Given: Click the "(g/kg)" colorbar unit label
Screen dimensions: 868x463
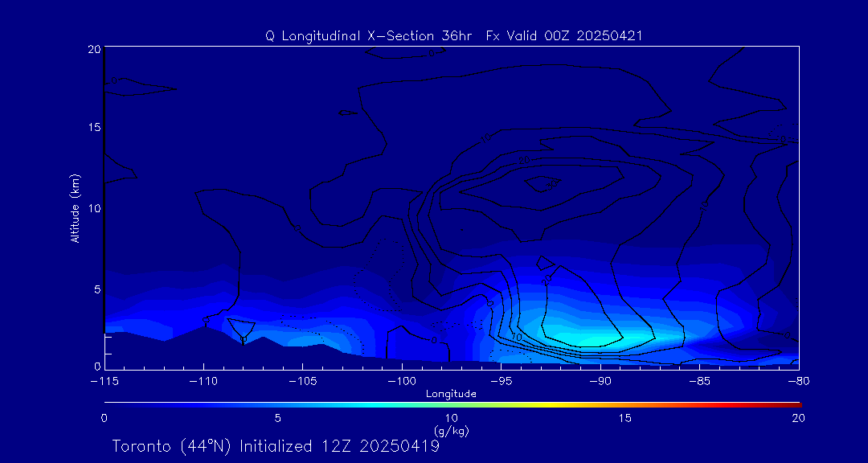Looking at the screenshot, I should (451, 430).
